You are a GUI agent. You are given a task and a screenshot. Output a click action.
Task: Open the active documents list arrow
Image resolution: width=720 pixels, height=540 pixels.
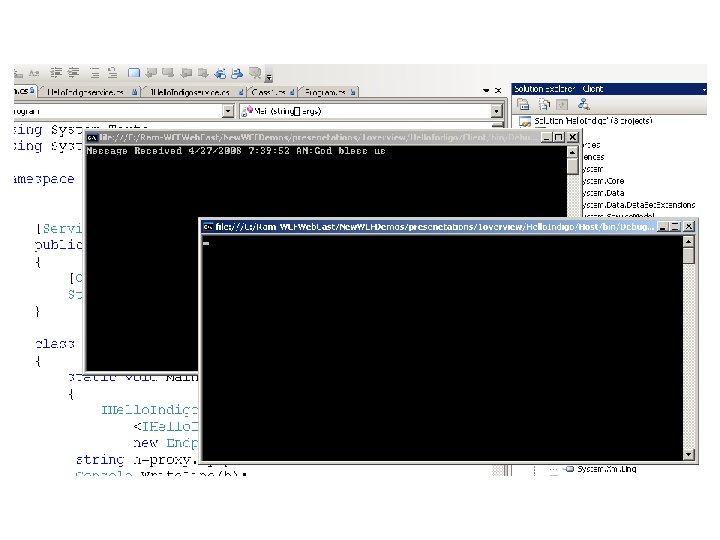(x=486, y=91)
